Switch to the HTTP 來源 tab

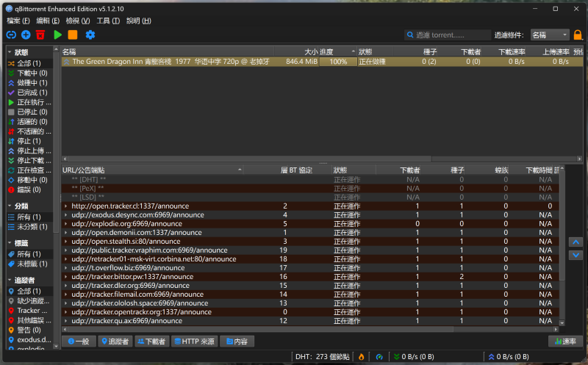click(x=194, y=341)
